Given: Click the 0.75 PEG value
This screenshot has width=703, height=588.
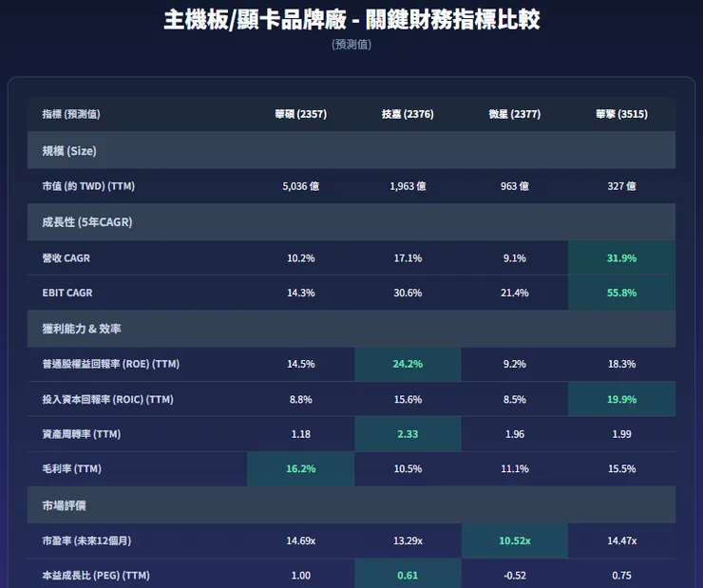Looking at the screenshot, I should [622, 576].
